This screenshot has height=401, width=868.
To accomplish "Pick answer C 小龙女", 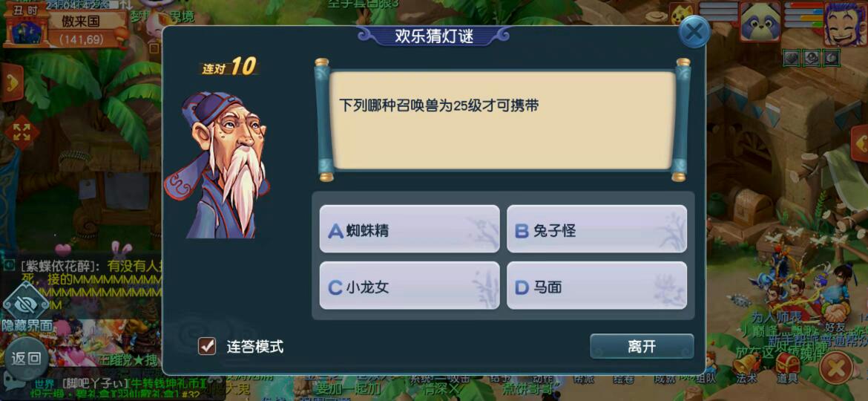I will [x=410, y=286].
